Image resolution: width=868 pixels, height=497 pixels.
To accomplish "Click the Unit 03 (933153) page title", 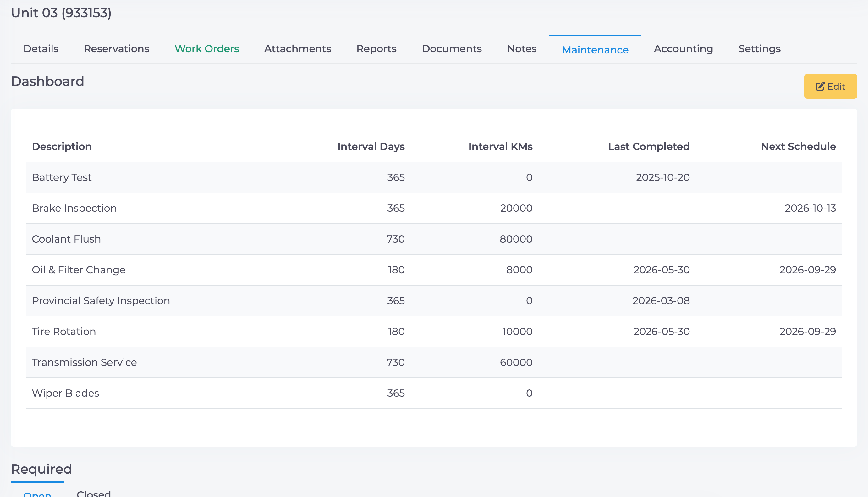I will [x=61, y=13].
